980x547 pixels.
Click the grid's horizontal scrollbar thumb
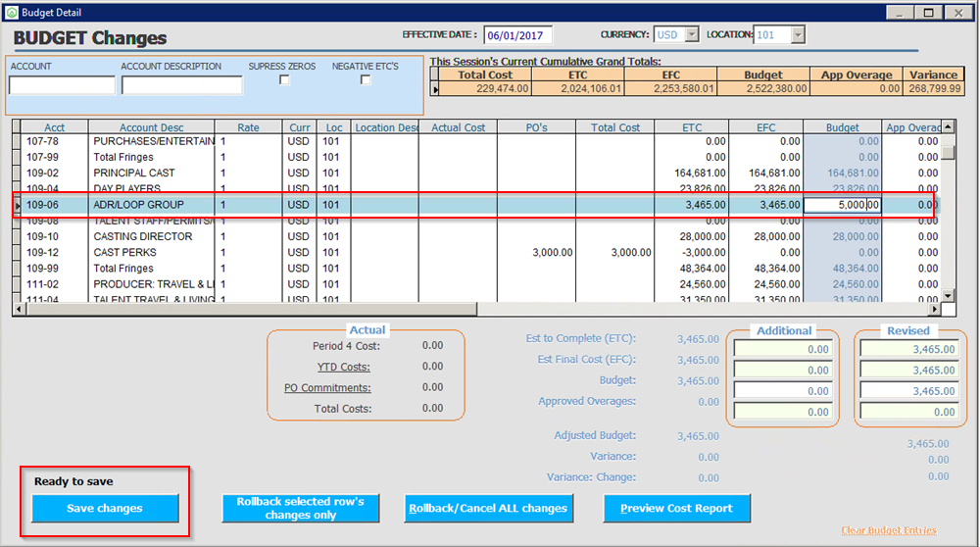[x=251, y=309]
